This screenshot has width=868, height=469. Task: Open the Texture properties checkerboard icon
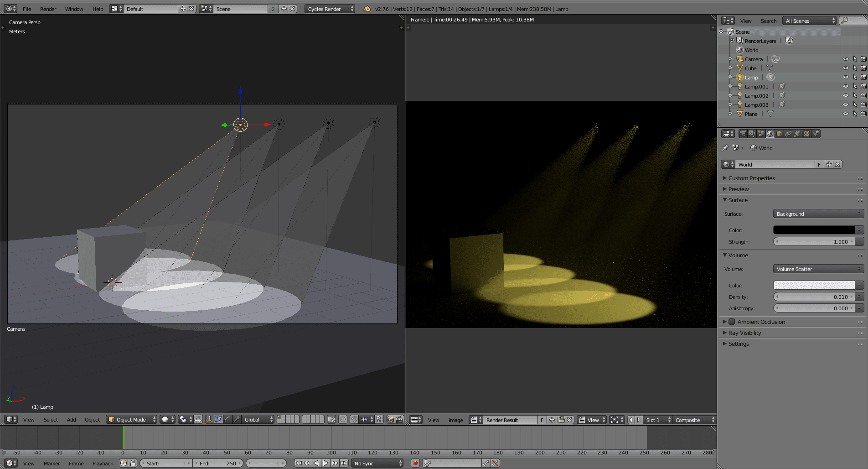(x=806, y=134)
